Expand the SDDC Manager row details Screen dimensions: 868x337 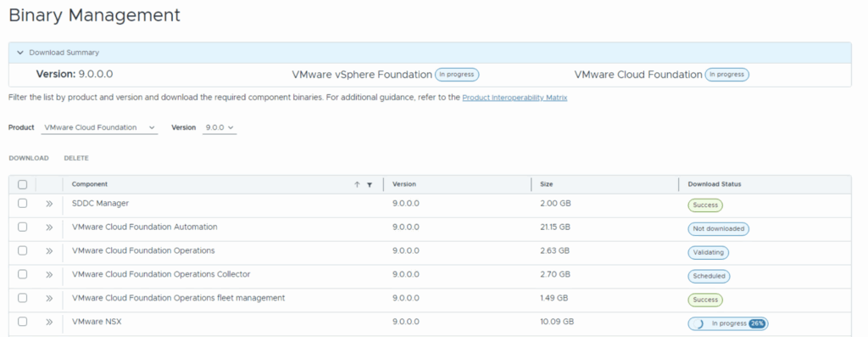coord(49,204)
